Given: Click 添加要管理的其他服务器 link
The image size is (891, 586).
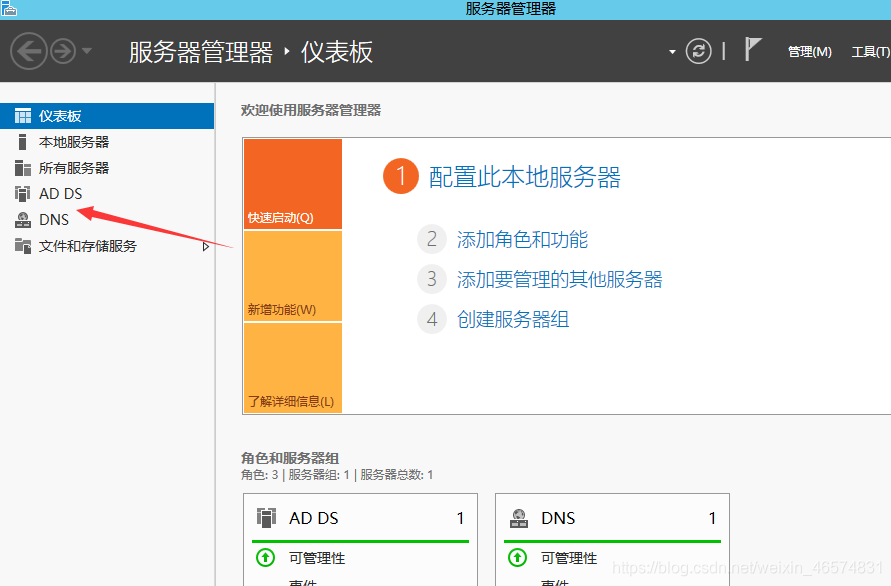Looking at the screenshot, I should pos(560,279).
